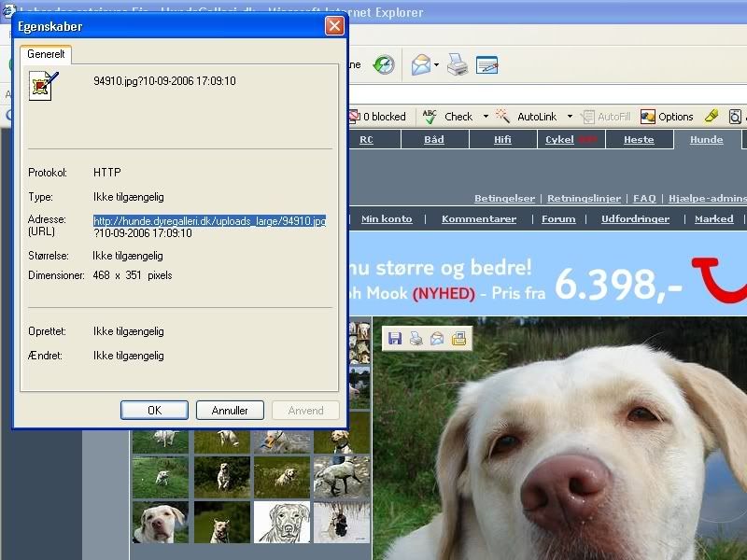Click the printer icon on image toolbar

click(x=416, y=338)
